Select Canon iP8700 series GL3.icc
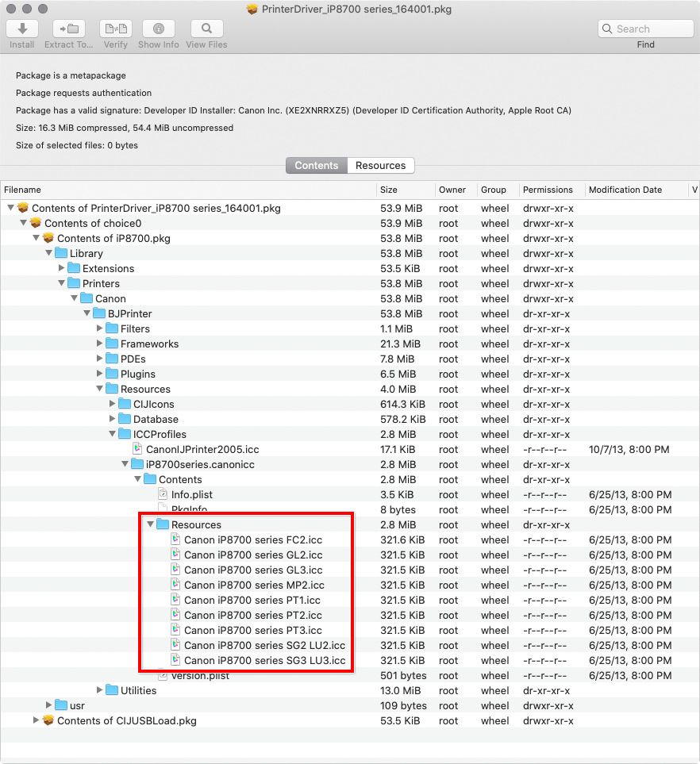700x764 pixels. (253, 570)
